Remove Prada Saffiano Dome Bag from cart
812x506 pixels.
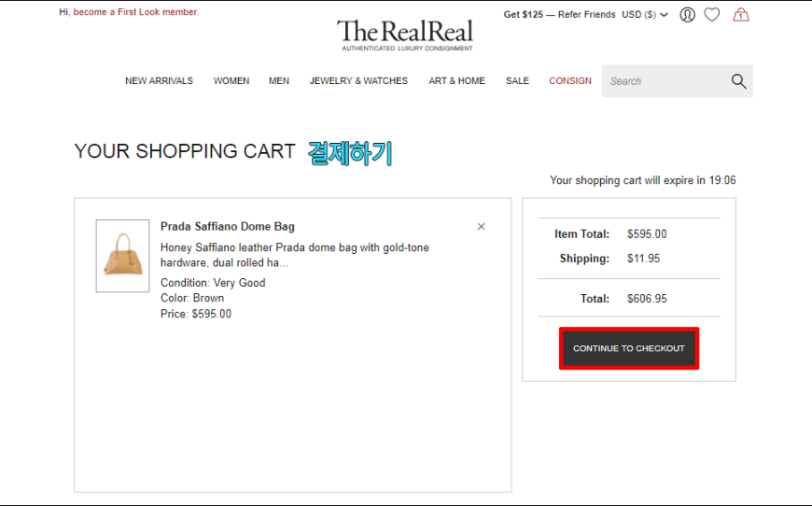(x=481, y=226)
